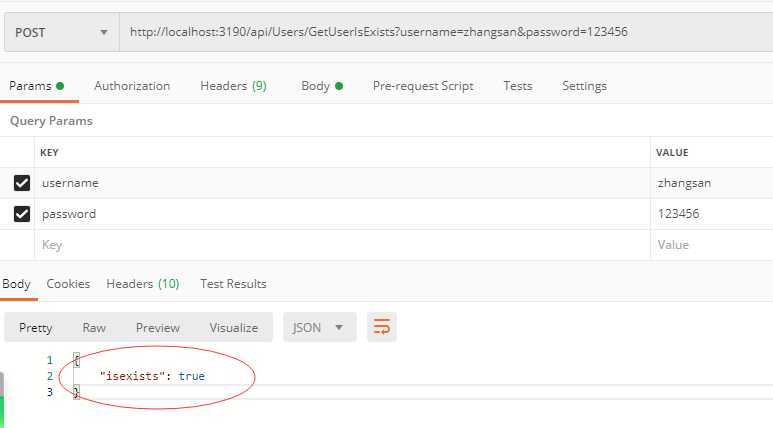This screenshot has width=773, height=428.
Task: Click the username key cell
Action: [342, 183]
